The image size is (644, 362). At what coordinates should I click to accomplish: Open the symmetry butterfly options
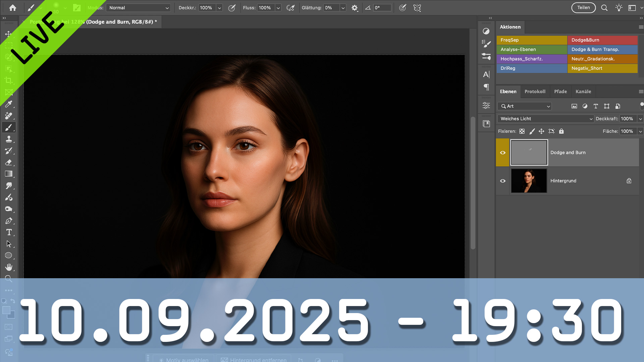coord(417,8)
